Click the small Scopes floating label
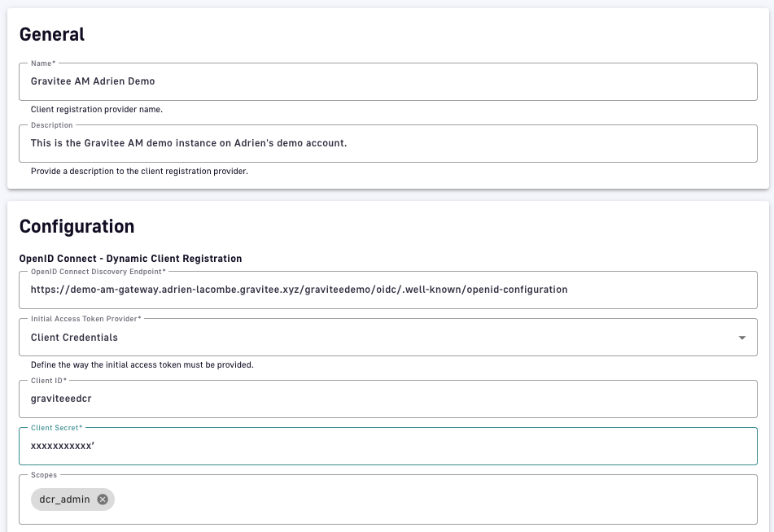This screenshot has height=532, width=774. pos(44,474)
